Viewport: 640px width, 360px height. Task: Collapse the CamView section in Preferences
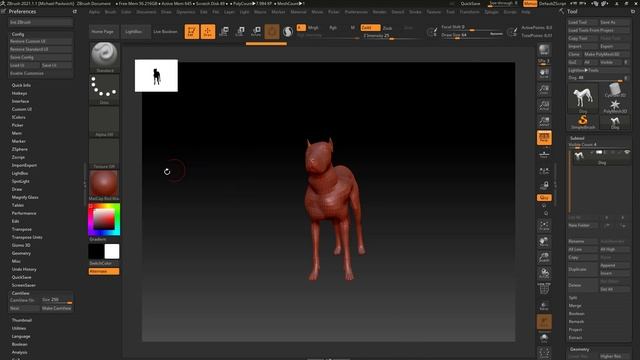pos(20,293)
